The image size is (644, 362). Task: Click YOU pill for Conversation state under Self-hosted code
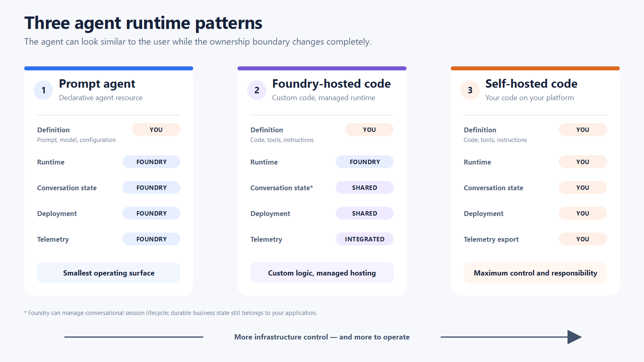pos(583,187)
